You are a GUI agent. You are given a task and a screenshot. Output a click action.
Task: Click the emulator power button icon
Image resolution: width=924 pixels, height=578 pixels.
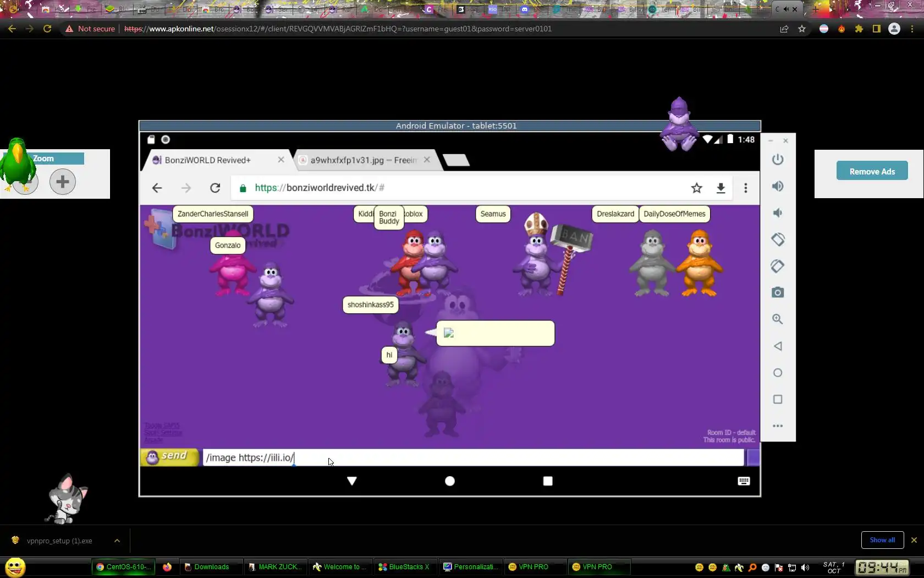pos(778,160)
